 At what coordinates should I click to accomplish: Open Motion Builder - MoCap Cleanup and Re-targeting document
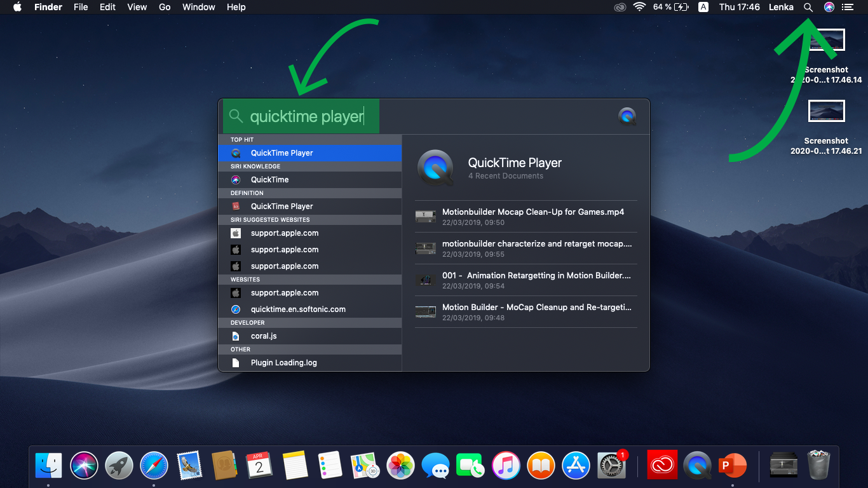[526, 312]
